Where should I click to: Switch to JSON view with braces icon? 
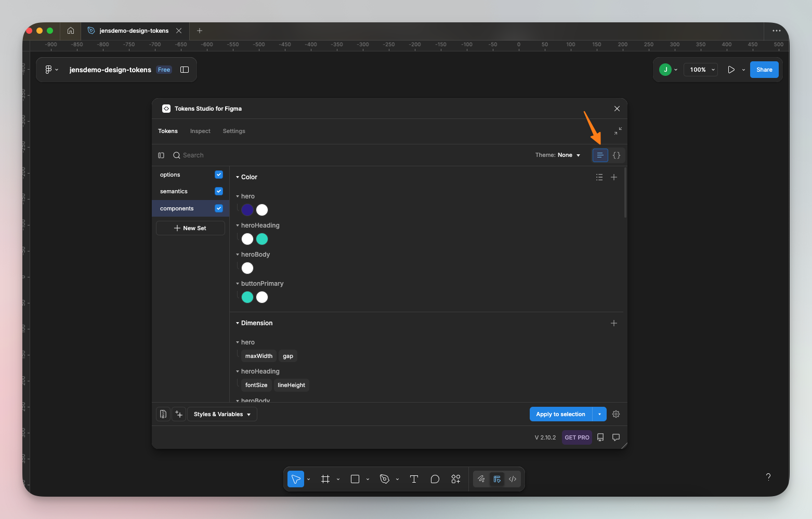(x=617, y=155)
